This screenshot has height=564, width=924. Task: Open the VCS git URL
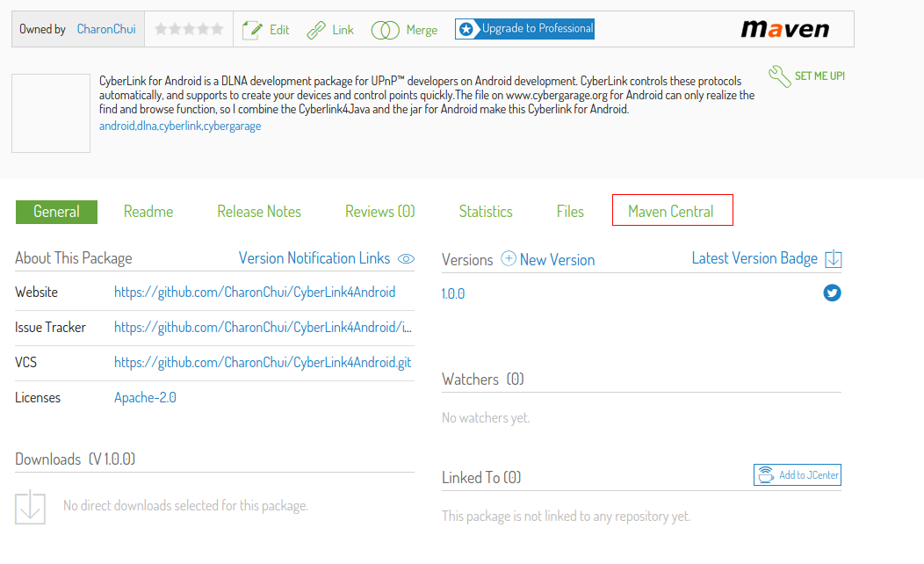tap(263, 363)
